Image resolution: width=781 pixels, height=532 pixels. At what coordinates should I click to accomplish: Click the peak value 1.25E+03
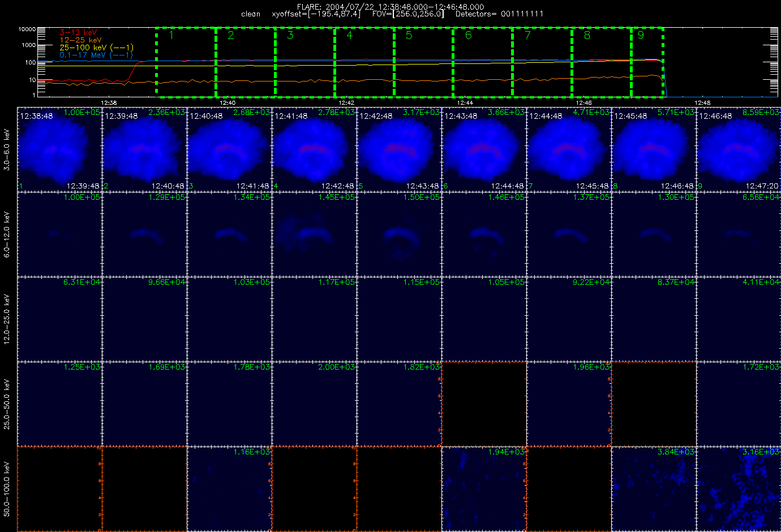click(82, 367)
